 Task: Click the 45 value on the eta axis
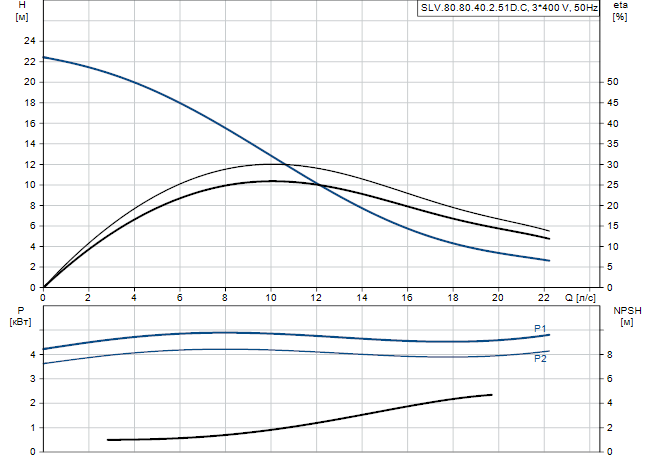[612, 102]
